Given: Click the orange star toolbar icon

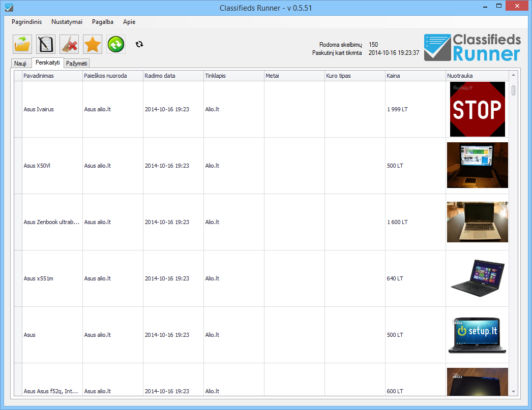Looking at the screenshot, I should click(93, 44).
